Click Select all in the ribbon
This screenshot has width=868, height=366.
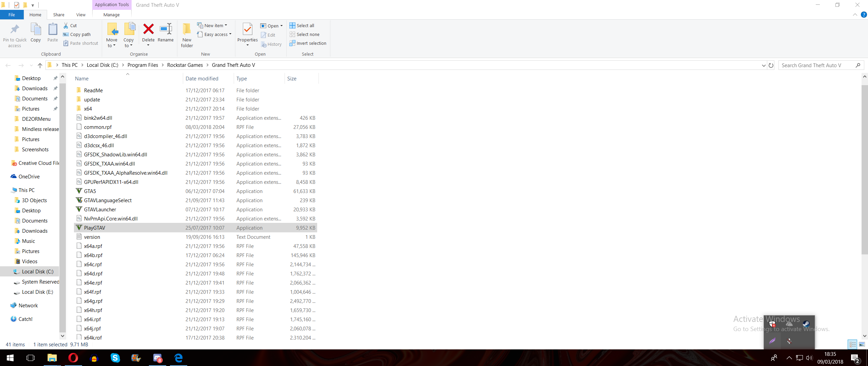pyautogui.click(x=302, y=25)
